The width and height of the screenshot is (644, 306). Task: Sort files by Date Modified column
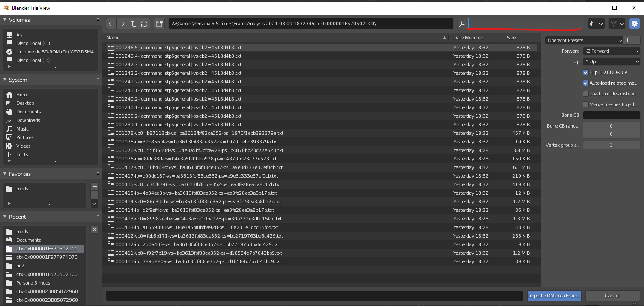476,38
